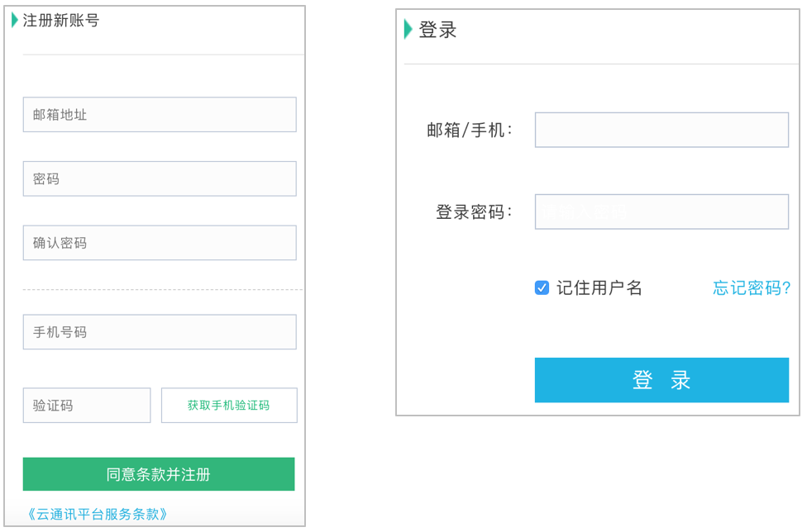The height and width of the screenshot is (532, 807).
Task: Click the 邮箱/手机 login input field
Action: coord(661,131)
